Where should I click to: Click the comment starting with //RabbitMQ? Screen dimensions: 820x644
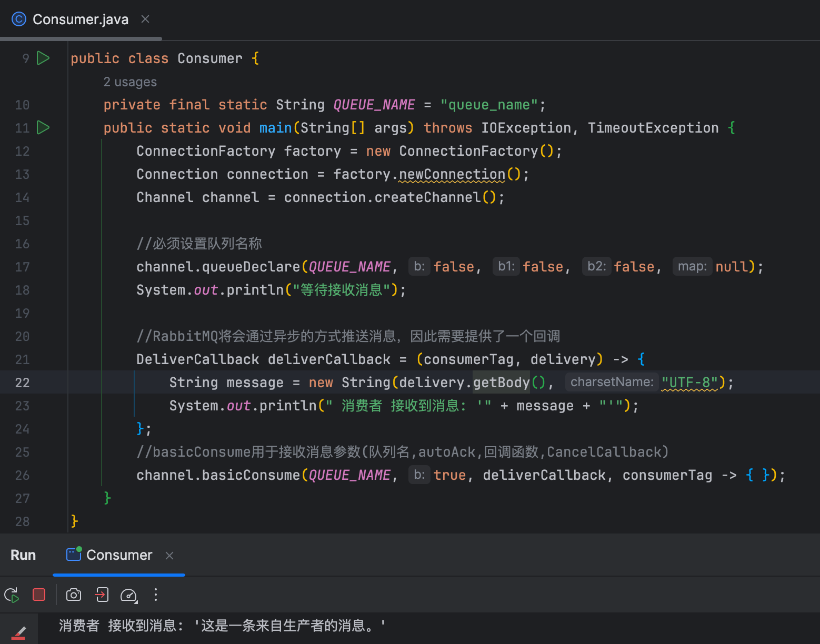pyautogui.click(x=348, y=336)
